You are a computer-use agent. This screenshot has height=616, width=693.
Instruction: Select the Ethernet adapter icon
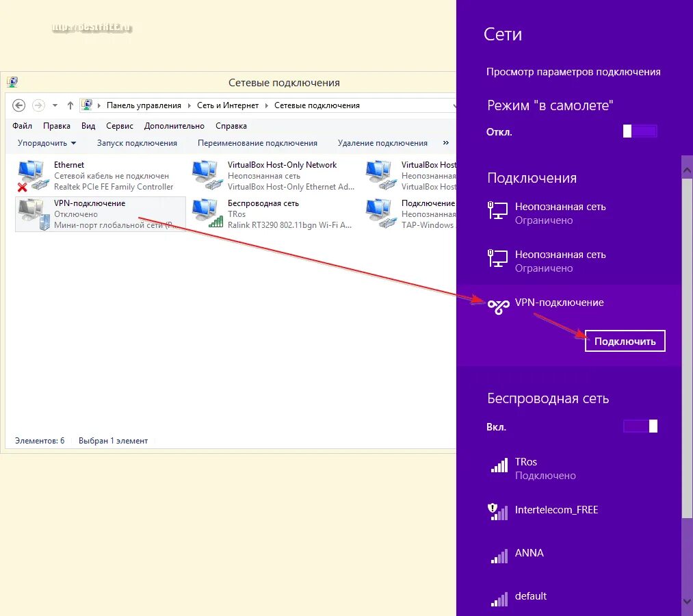33,175
